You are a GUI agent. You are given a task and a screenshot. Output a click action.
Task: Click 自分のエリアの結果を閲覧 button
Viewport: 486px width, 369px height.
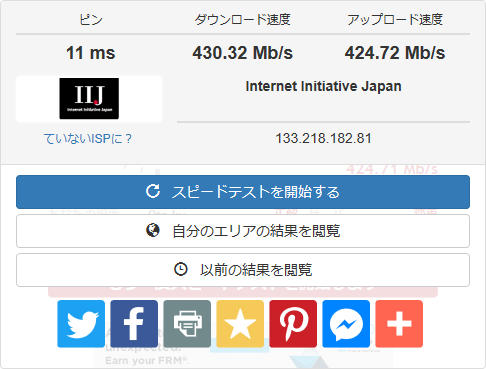point(243,231)
